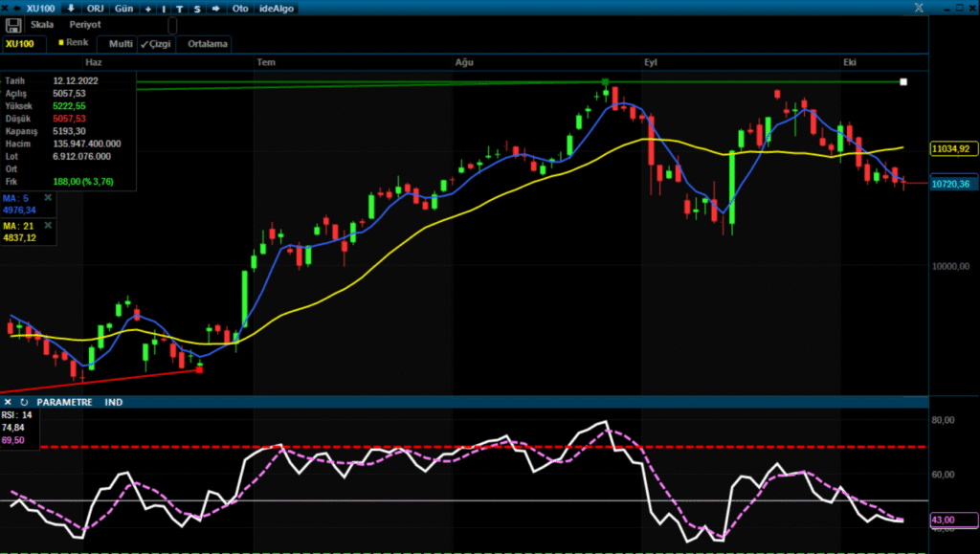Click the right arrow icon in top toolbar
The image size is (980, 554).
pyautogui.click(x=215, y=8)
